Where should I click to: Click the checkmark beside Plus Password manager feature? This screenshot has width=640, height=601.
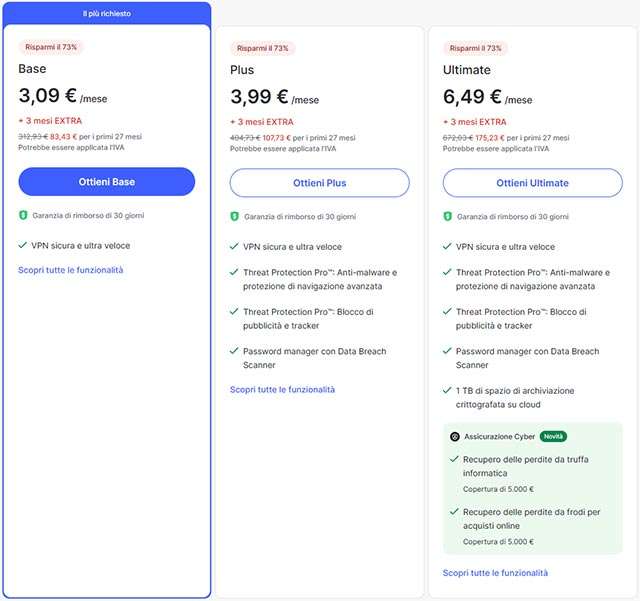[x=235, y=352]
